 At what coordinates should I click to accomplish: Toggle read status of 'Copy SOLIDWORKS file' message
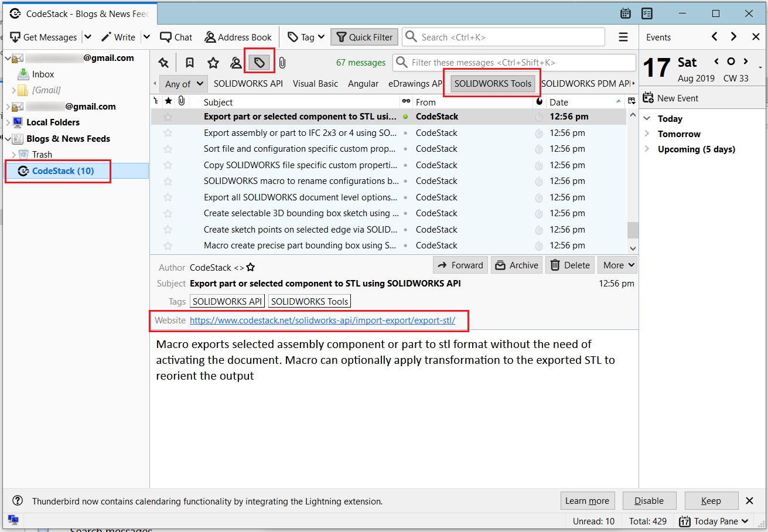[405, 165]
